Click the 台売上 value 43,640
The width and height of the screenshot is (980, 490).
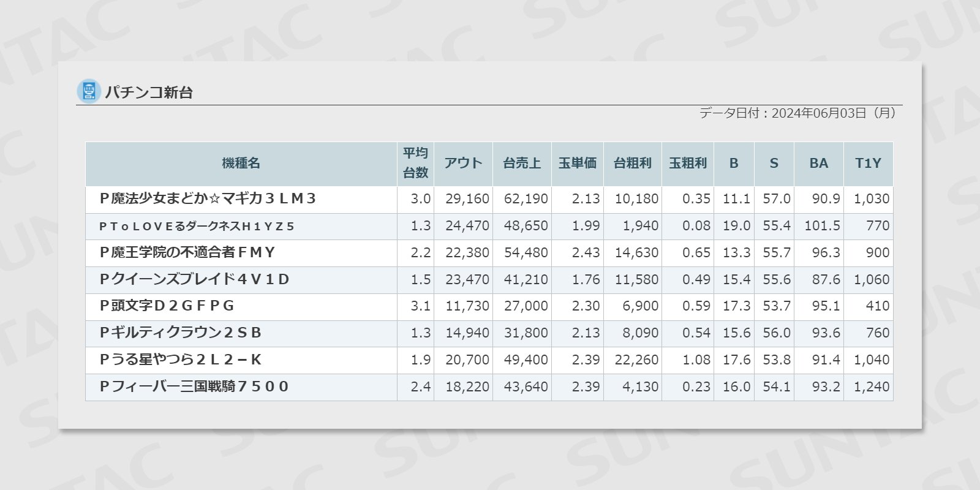526,386
